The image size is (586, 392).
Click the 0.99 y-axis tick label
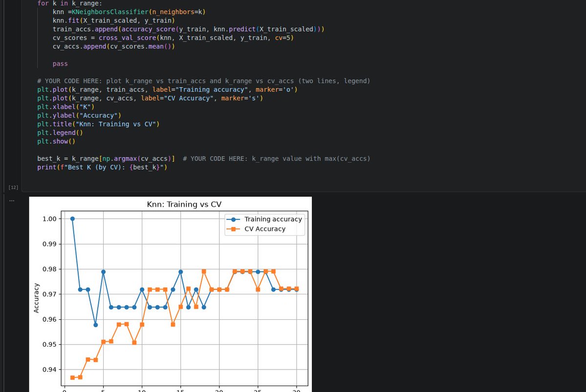pyautogui.click(x=50, y=244)
